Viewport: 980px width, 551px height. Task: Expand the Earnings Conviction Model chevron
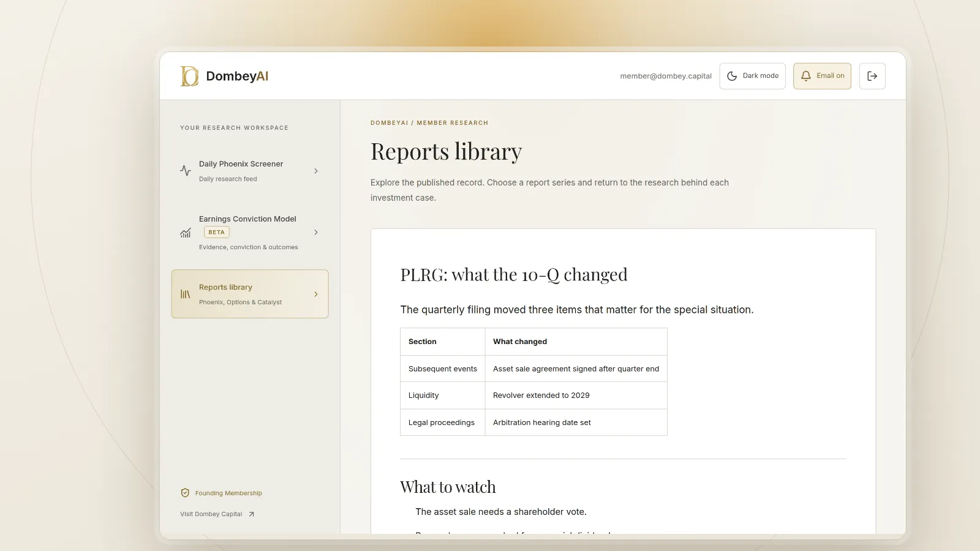click(316, 233)
